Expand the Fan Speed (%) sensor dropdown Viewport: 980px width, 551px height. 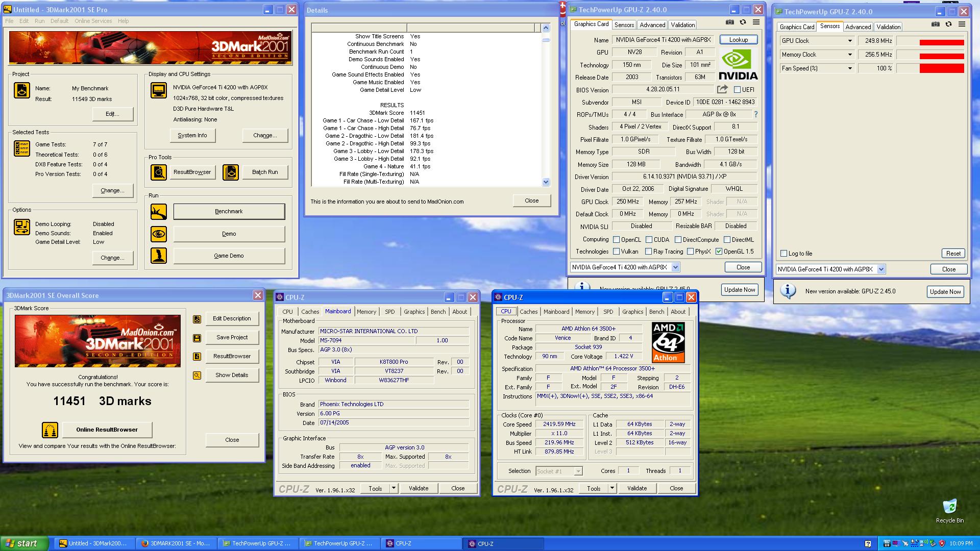(x=850, y=68)
